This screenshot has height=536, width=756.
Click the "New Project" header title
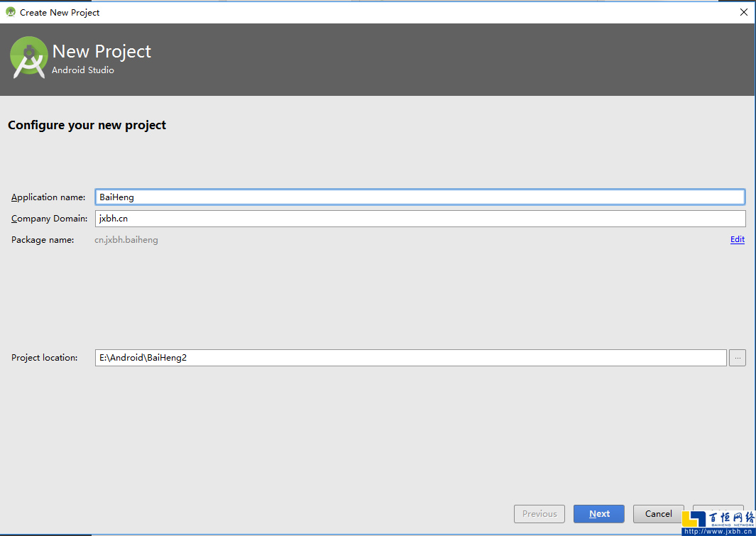click(102, 52)
